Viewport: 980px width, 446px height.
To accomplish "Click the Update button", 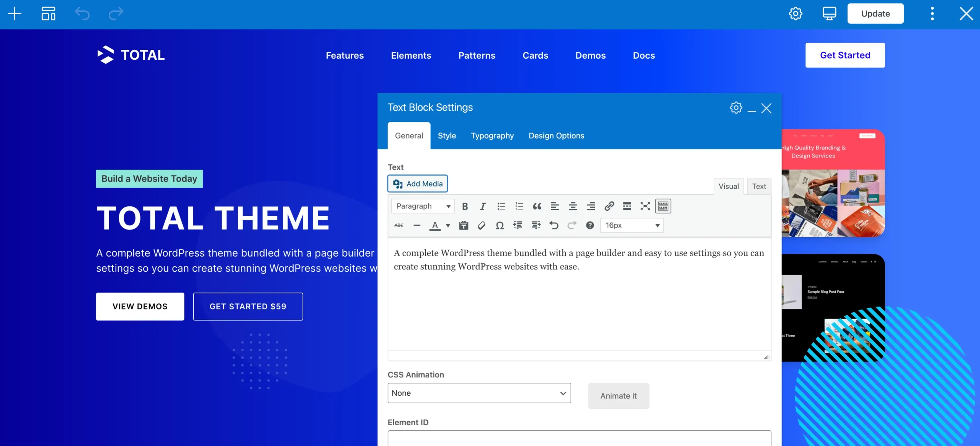I will [x=875, y=14].
